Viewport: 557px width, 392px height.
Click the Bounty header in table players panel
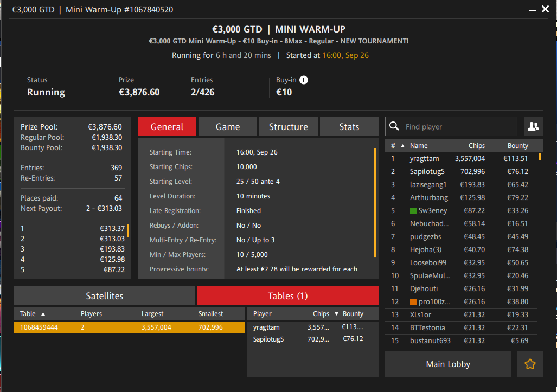point(353,314)
